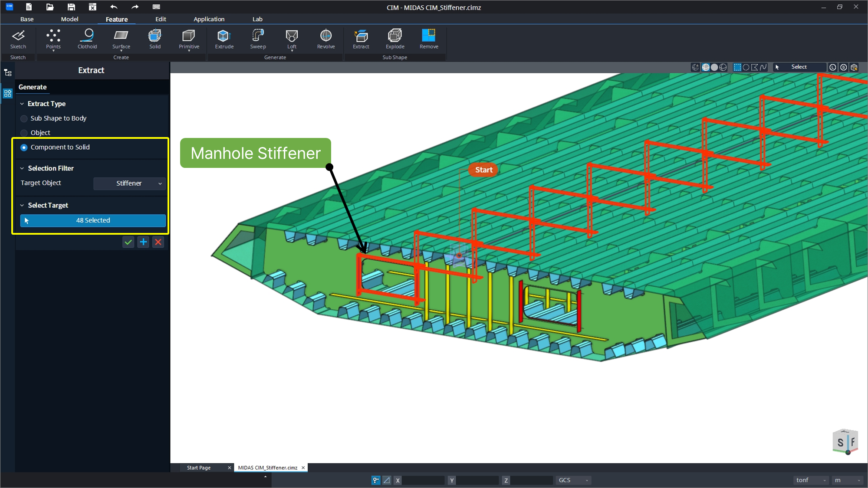
Task: Collapse the Selection Filter section
Action: tap(22, 168)
